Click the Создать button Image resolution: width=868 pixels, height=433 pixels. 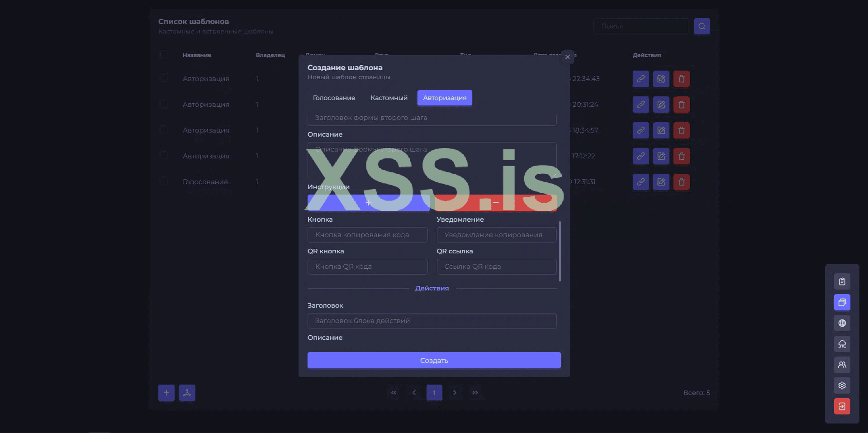[x=434, y=360]
